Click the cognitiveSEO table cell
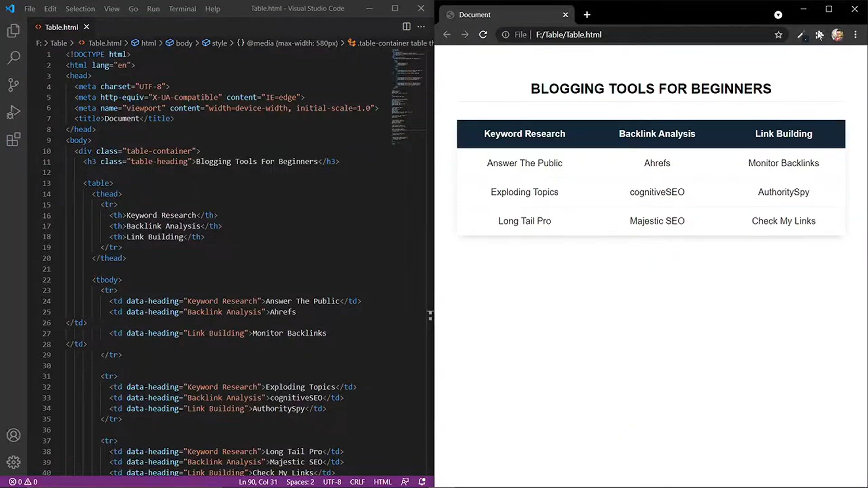 click(x=657, y=192)
